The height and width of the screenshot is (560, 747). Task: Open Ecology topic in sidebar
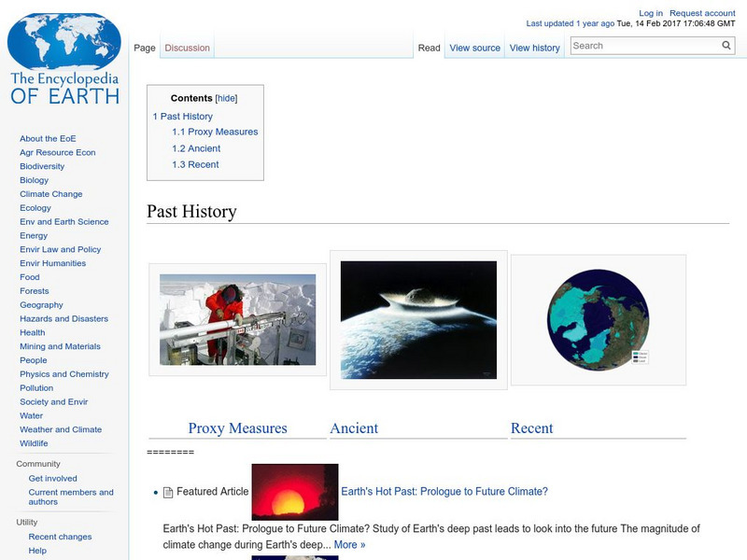click(x=35, y=207)
